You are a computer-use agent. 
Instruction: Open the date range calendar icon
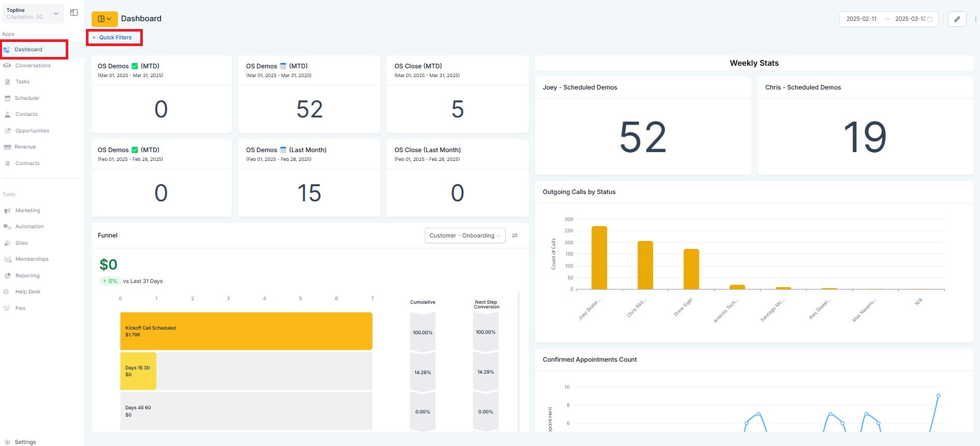[x=930, y=19]
